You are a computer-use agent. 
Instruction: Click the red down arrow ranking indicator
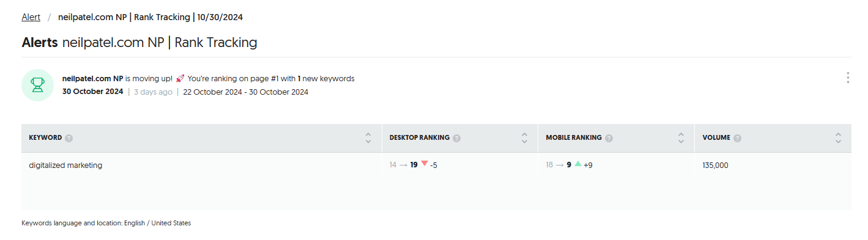(425, 164)
